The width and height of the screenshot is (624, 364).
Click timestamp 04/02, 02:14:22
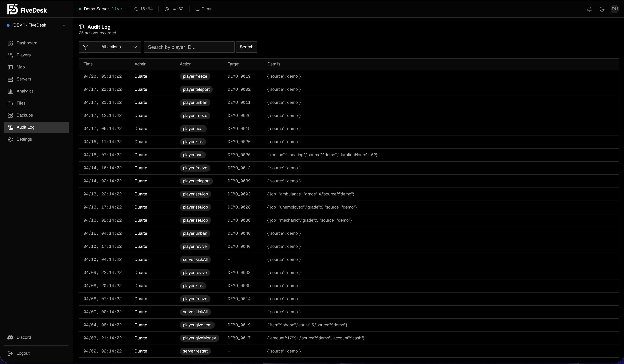click(102, 351)
